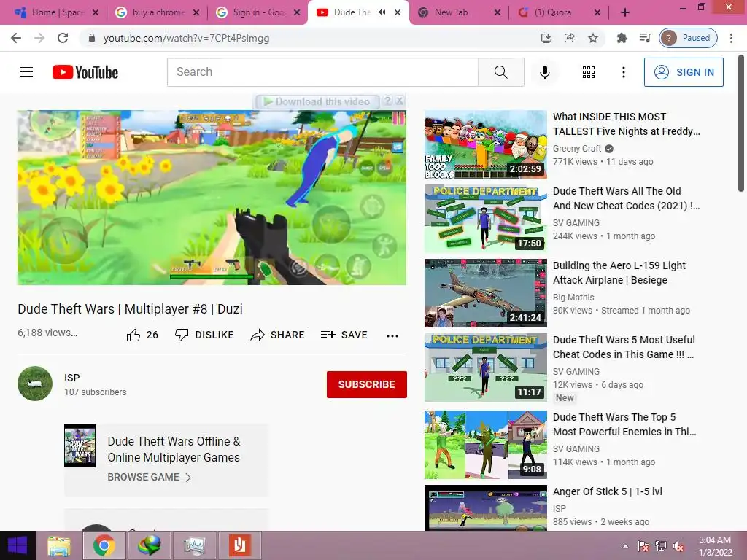Switch to Sign in - Google tab
This screenshot has width=747, height=560.
click(259, 12)
